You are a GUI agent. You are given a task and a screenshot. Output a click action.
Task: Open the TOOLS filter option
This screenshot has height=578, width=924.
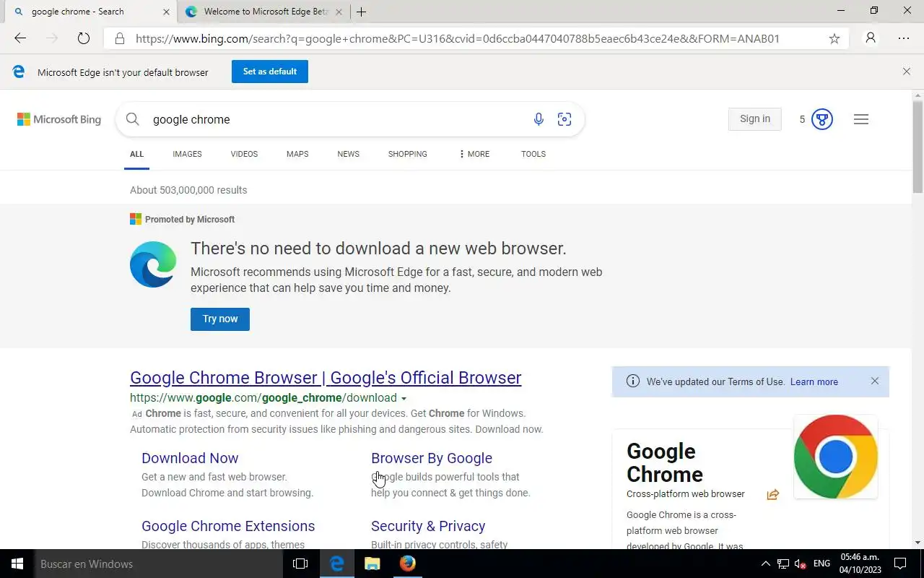pos(533,154)
